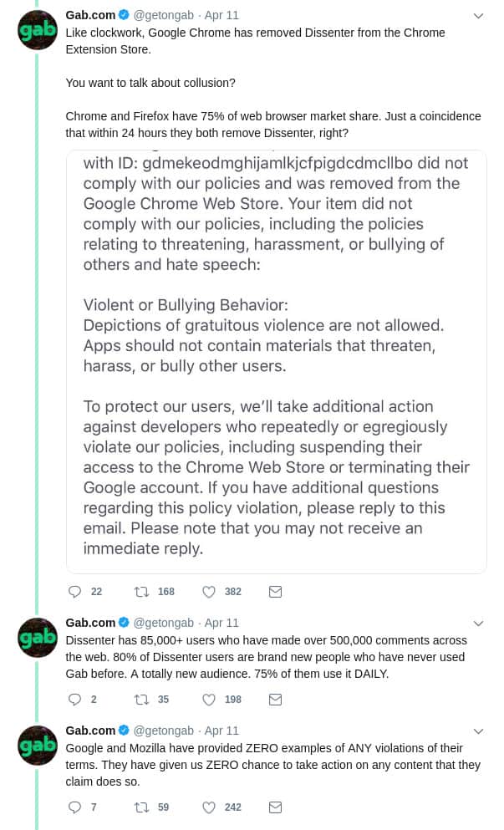
Task: Open Gab.com profile name in first tweet
Action: tap(90, 15)
